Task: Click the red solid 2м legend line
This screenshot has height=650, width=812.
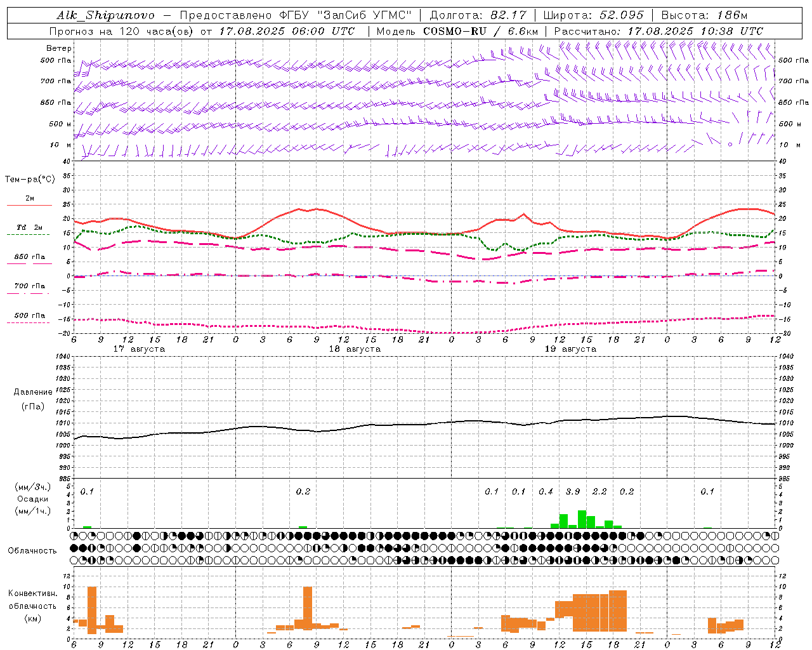Action: [x=29, y=205]
